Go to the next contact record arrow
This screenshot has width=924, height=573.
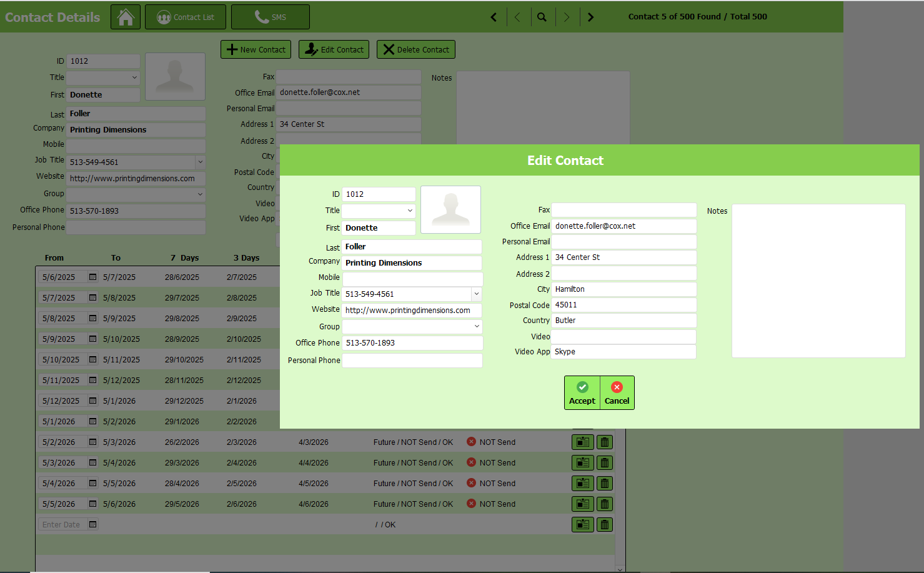(x=567, y=17)
